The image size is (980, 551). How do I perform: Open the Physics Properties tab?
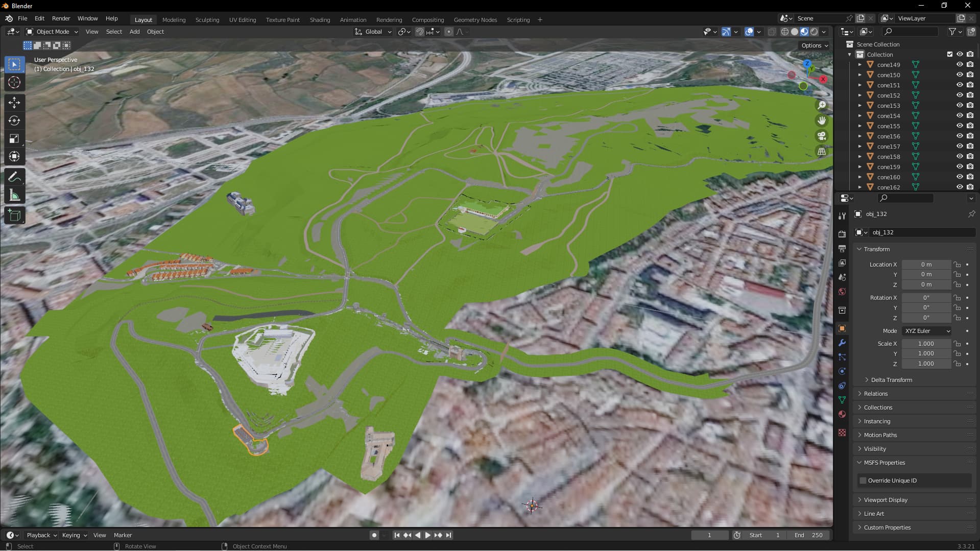842,371
